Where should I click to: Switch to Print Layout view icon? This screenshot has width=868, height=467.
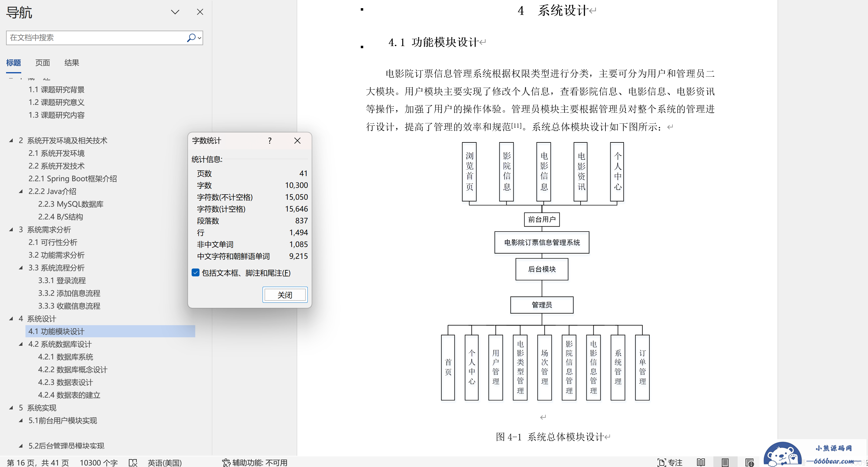pos(725,463)
